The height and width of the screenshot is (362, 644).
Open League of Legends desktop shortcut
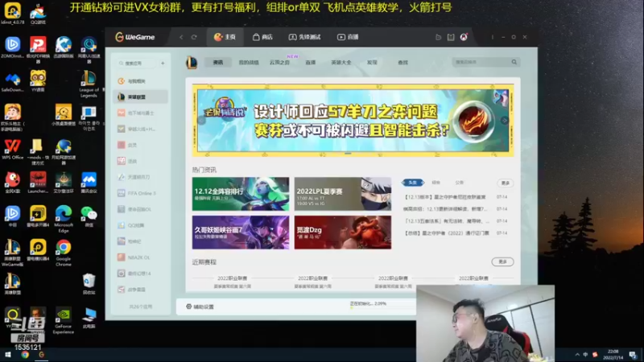click(x=89, y=84)
